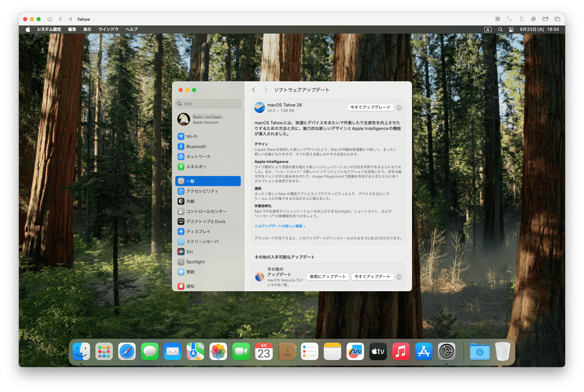Open ディスプレイ settings in sidebar
Image resolution: width=584 pixels, height=392 pixels.
(x=208, y=231)
